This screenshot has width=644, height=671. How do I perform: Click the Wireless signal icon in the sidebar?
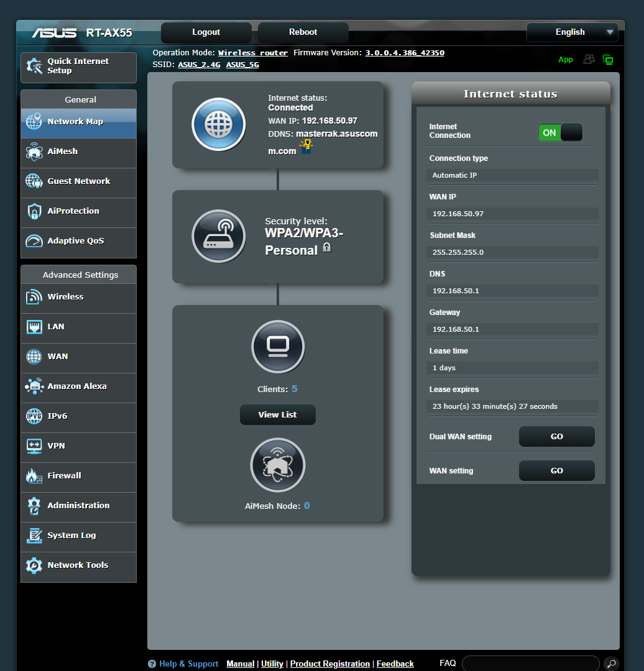point(34,296)
